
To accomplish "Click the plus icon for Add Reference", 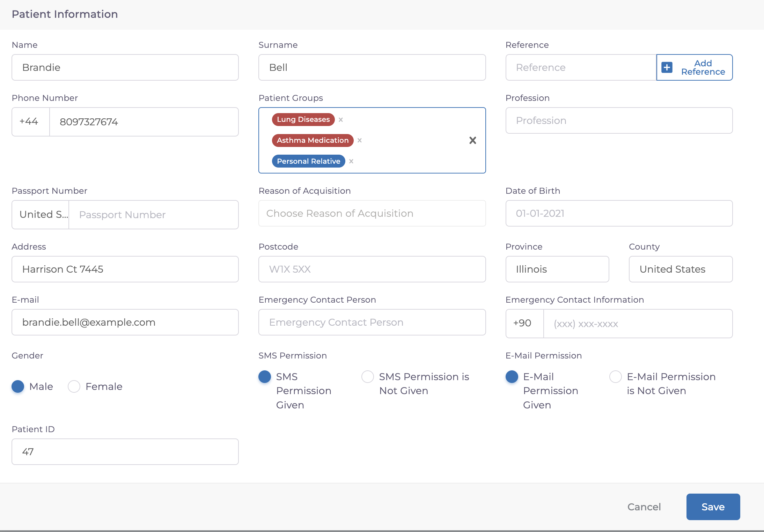I will 667,67.
